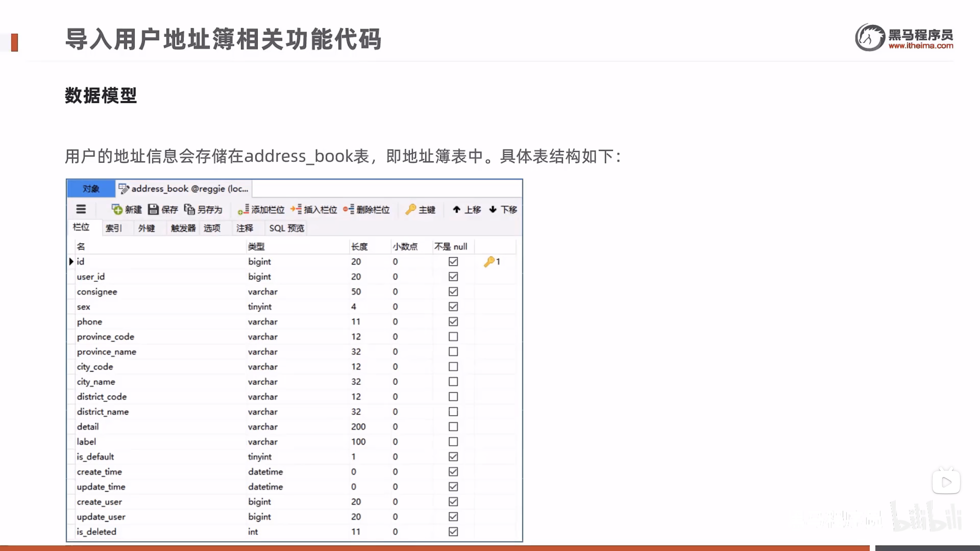Click the row pointer arrow beside id
Viewport: 980px width, 551px height.
[71, 262]
